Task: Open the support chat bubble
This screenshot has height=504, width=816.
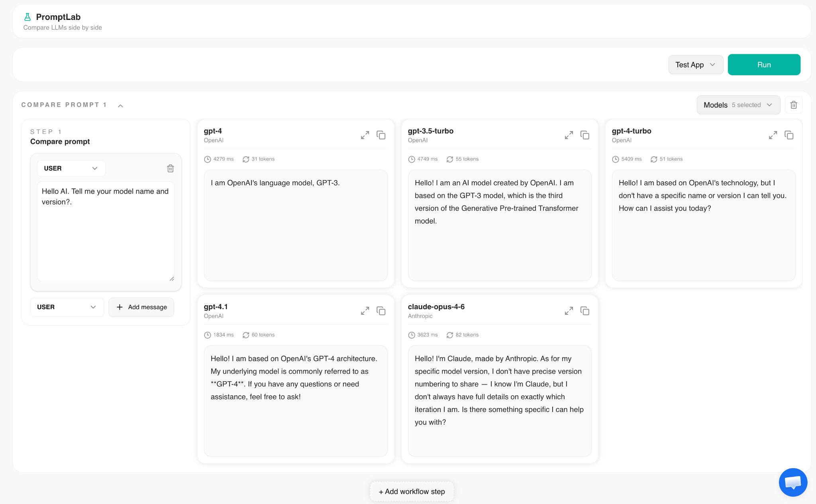Action: [793, 482]
